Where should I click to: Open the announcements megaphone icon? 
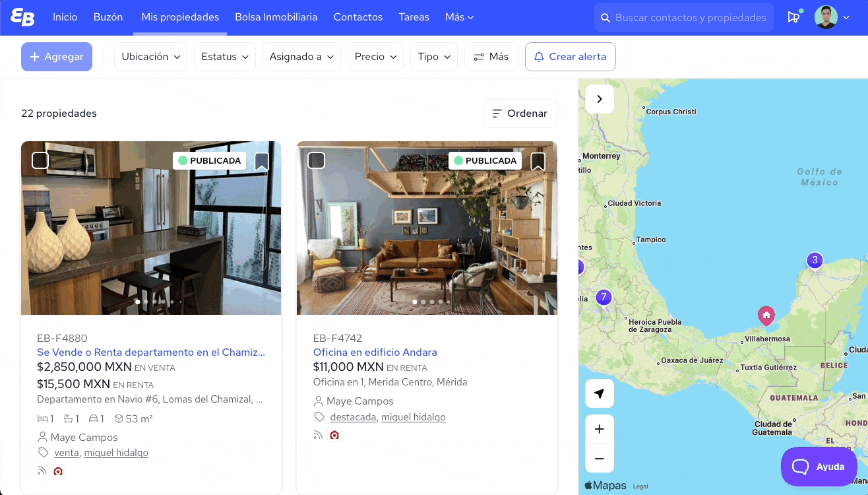(x=793, y=18)
